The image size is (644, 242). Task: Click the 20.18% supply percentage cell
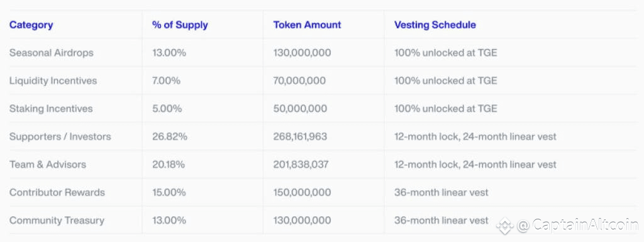click(x=169, y=165)
